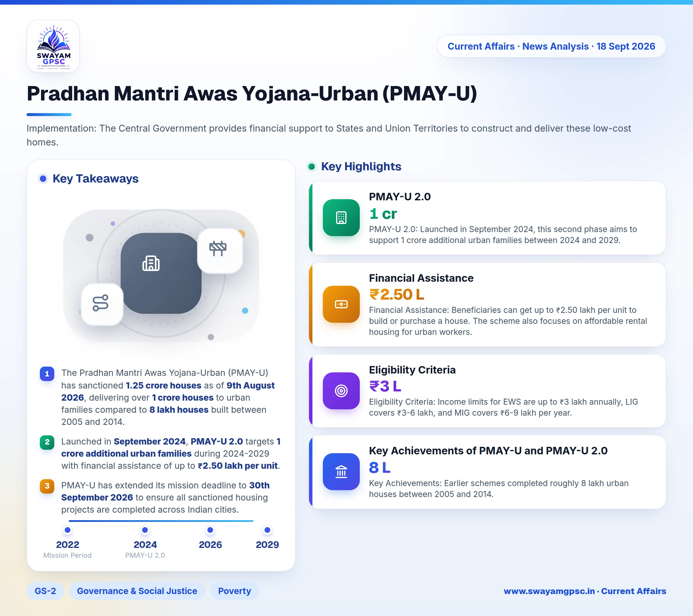Select the 2024 PMAY-U 2.0 timeline marker
Screen dimensions: 693x616
[x=145, y=530]
